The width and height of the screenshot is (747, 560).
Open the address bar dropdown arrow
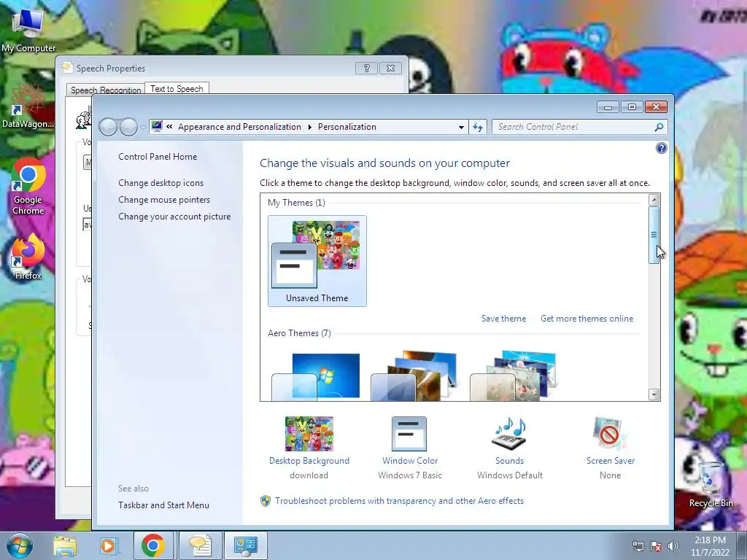pos(461,127)
